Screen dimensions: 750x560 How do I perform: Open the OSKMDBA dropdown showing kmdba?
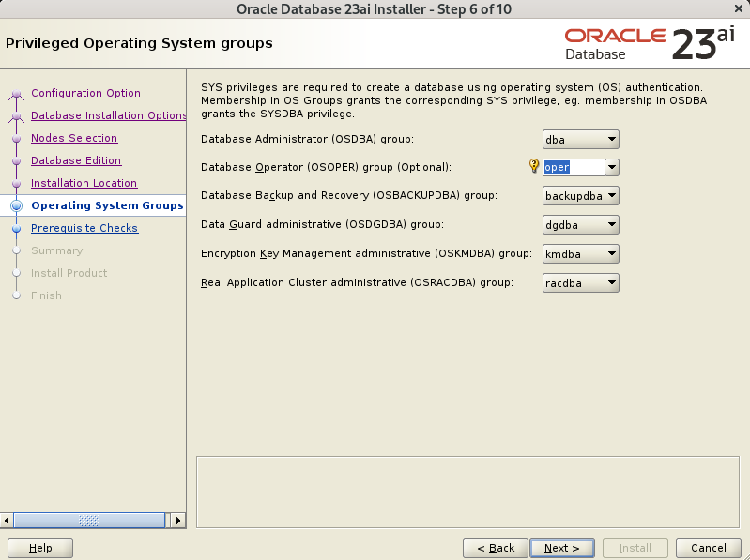[581, 253]
